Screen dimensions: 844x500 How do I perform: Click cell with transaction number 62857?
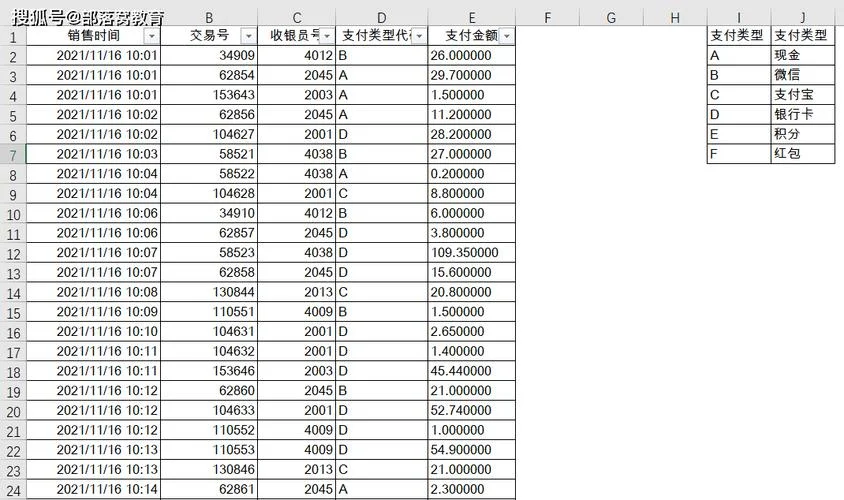click(209, 233)
